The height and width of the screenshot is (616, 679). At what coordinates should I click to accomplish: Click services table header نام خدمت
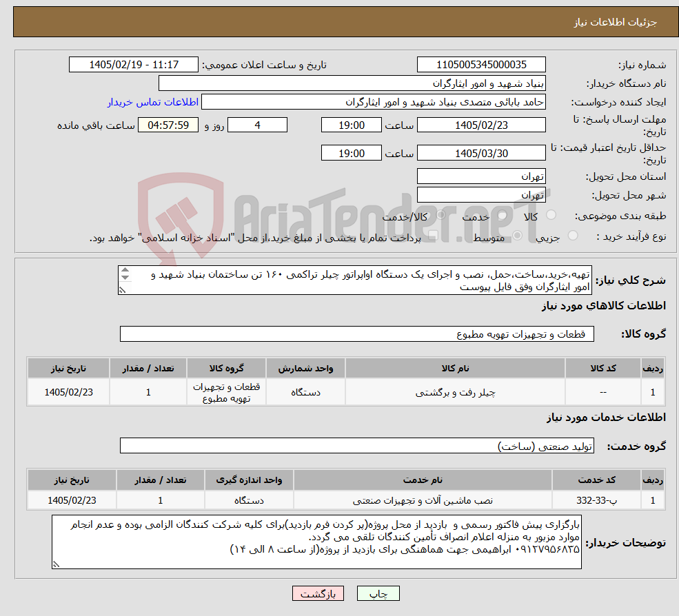point(423,480)
